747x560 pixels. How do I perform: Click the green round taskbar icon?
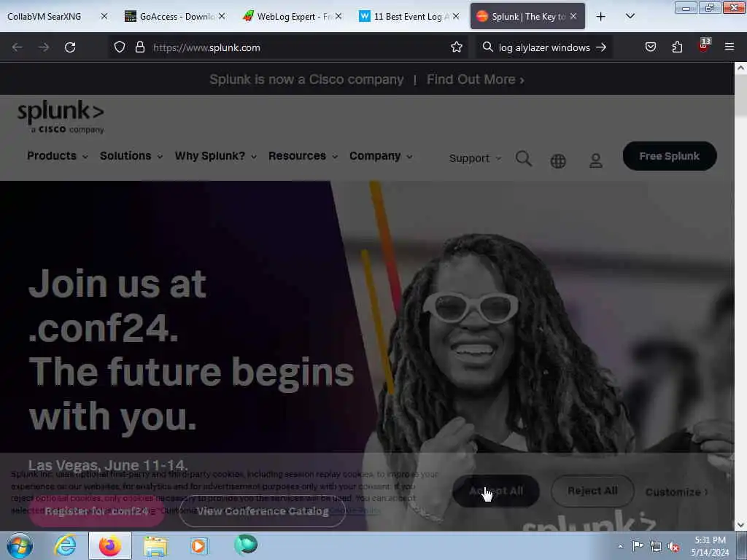click(x=246, y=545)
